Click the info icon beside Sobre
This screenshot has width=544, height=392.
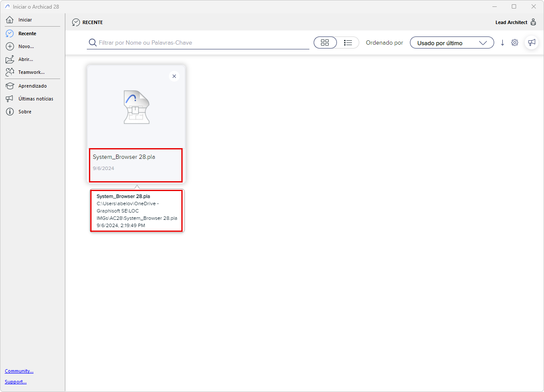click(x=10, y=112)
